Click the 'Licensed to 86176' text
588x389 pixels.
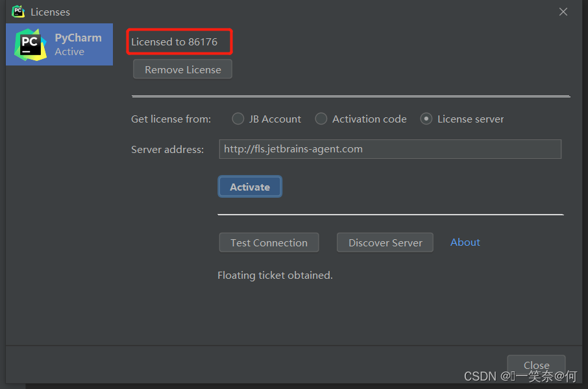pyautogui.click(x=174, y=41)
